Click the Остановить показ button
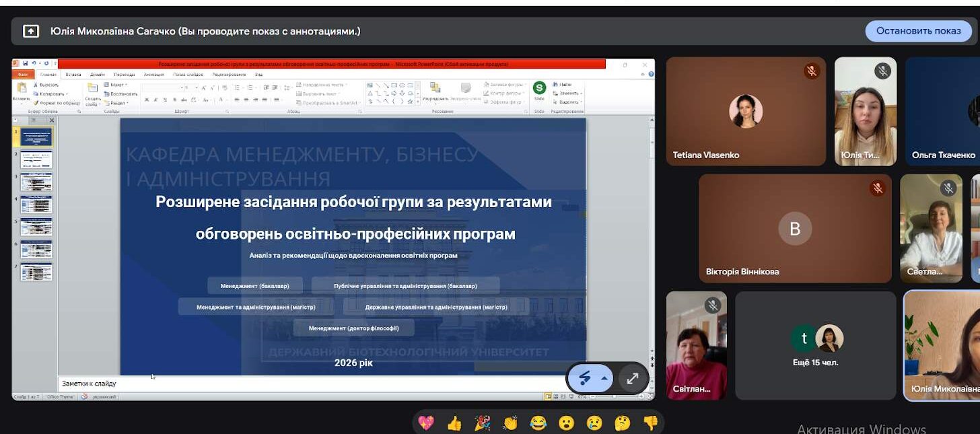This screenshot has width=980, height=434. click(918, 31)
